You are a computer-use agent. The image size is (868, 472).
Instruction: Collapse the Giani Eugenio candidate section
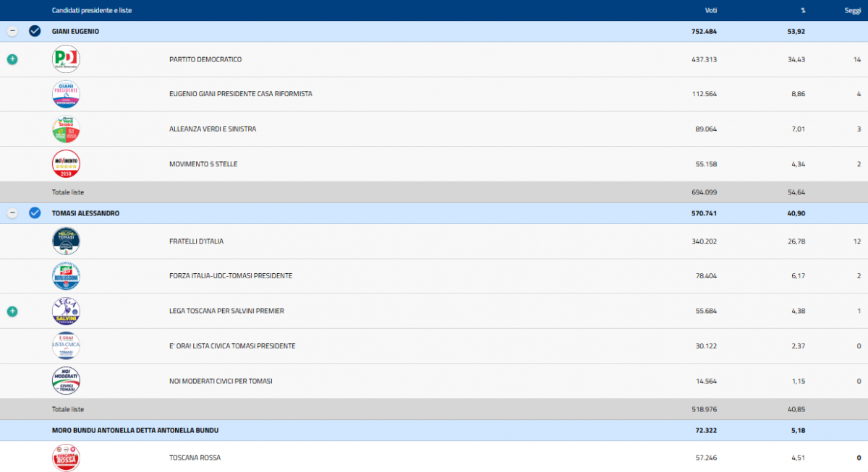12,31
